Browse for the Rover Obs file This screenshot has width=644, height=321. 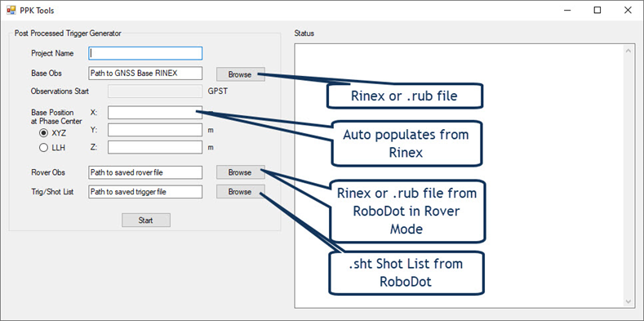(x=240, y=172)
